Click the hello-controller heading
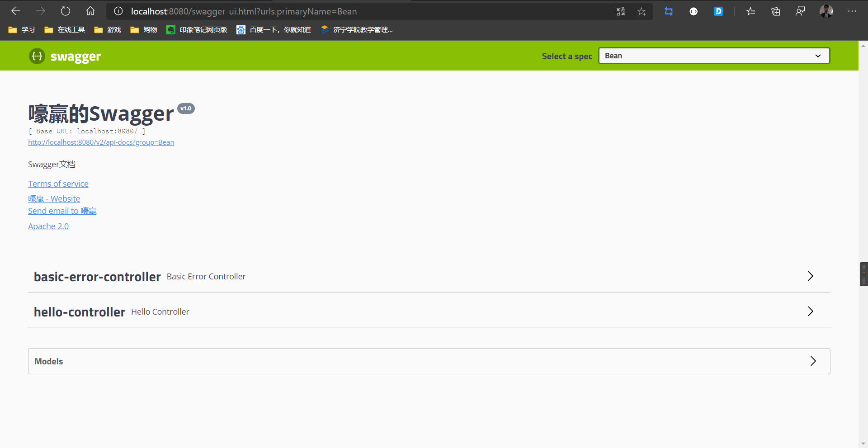Screen dimensions: 868x448 click(80, 312)
